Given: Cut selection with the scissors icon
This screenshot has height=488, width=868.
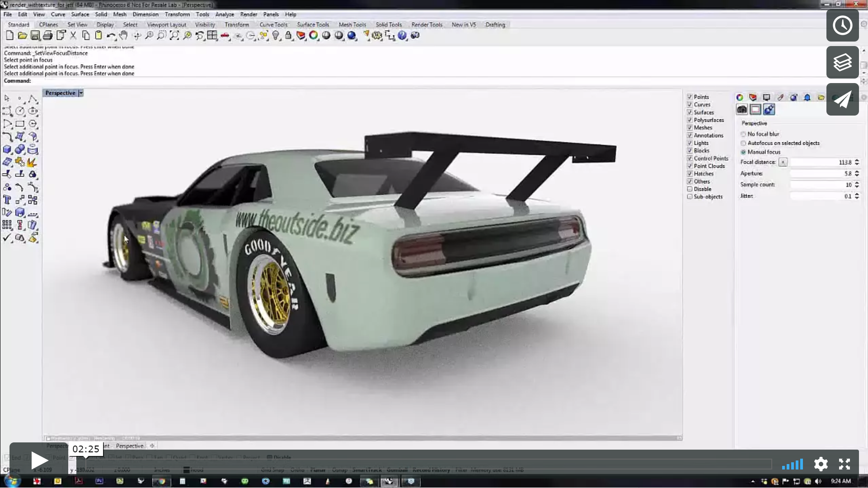Looking at the screenshot, I should click(x=73, y=35).
